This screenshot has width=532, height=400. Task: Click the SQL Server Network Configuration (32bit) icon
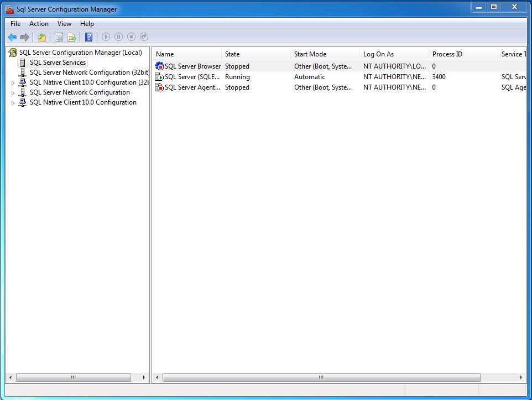[x=22, y=72]
